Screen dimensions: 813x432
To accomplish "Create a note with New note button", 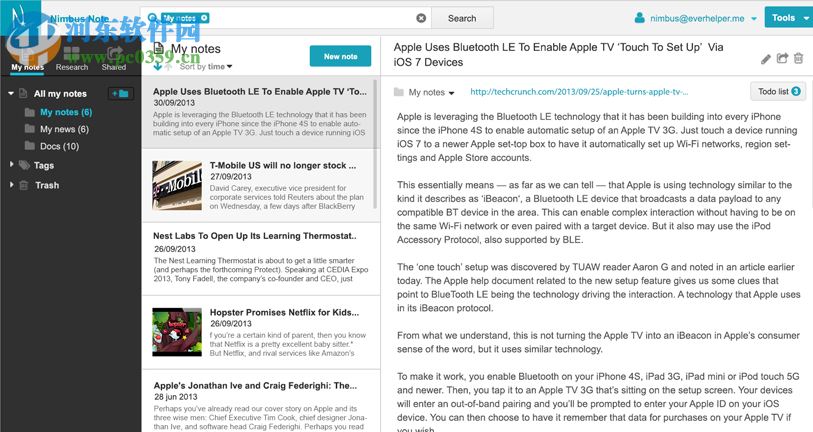I will [x=340, y=56].
